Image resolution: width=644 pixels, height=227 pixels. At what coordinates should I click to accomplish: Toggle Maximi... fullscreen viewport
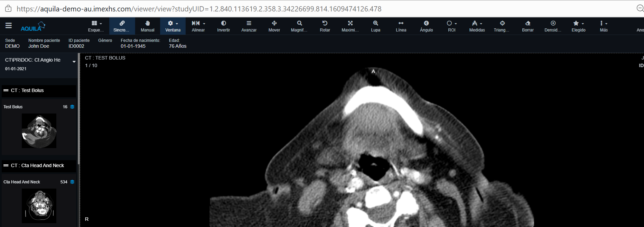click(x=350, y=26)
